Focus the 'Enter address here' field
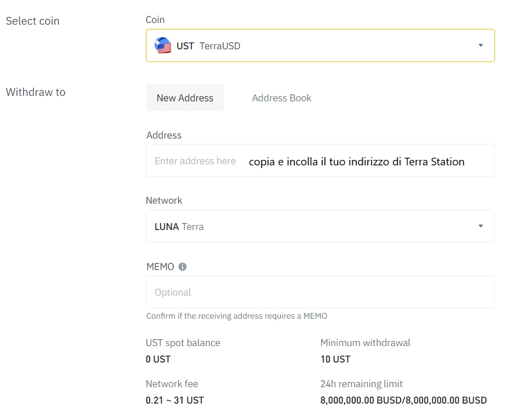The image size is (513, 420). (195, 161)
